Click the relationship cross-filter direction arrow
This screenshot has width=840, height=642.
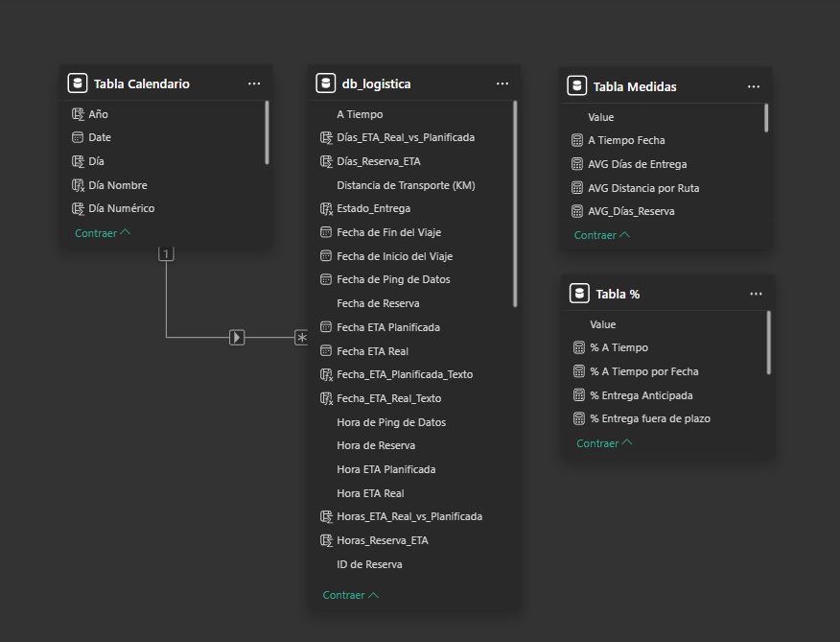pos(237,338)
